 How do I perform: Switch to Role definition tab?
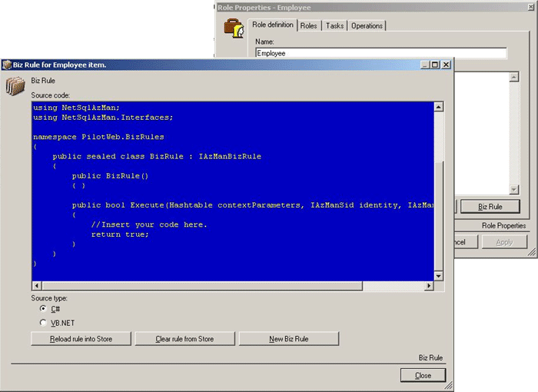(x=273, y=25)
